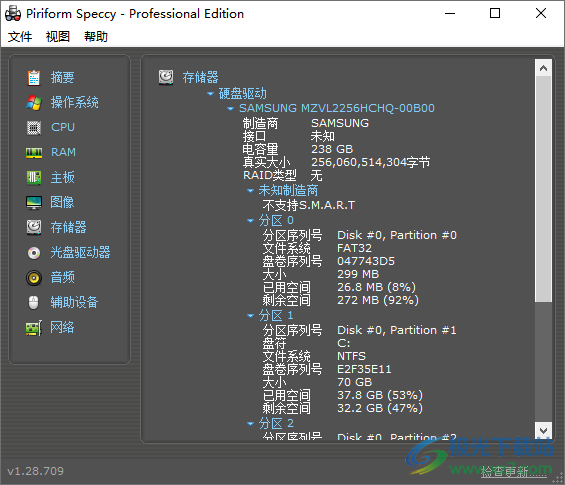
Task: Open the 帮助 menu
Action: pos(96,36)
